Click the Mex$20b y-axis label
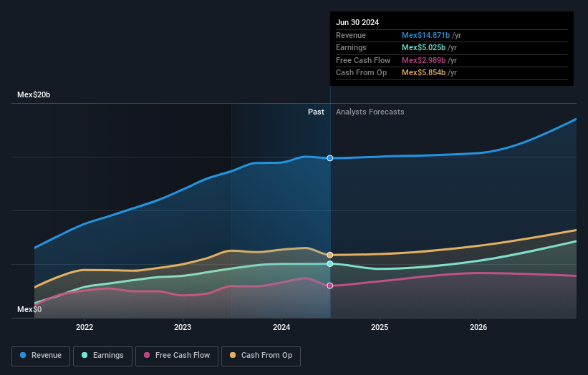Viewport: 588px width, 375px height. coord(34,94)
